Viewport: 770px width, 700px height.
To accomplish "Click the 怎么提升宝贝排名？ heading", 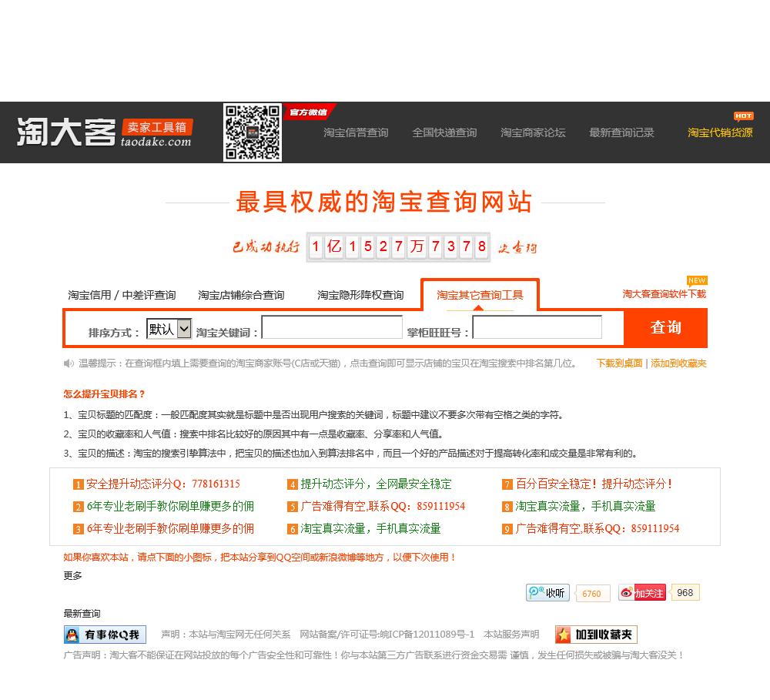I will [104, 394].
